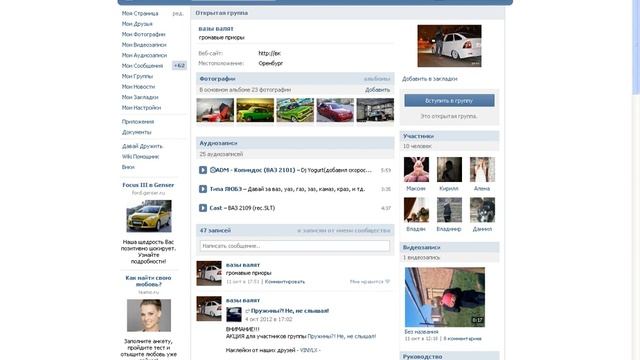This screenshot has width=640, height=360.
Task: Open the Видеозаписи section header
Action: click(422, 247)
